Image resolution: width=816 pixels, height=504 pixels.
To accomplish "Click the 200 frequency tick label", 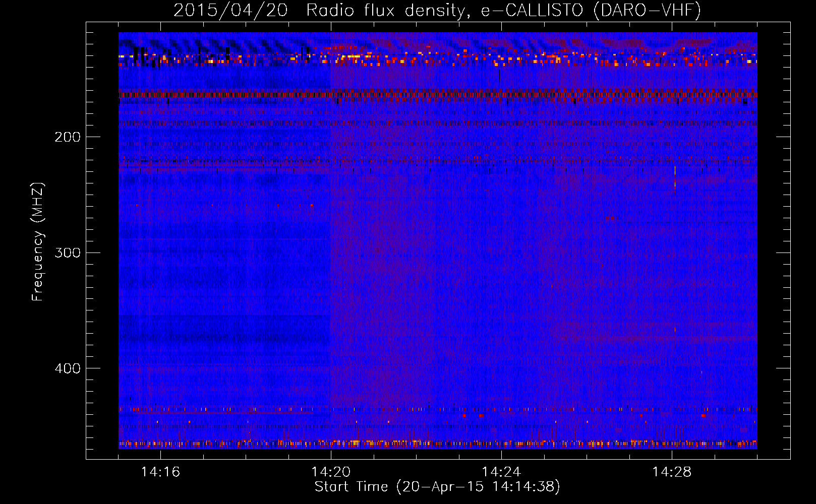I will tap(68, 137).
